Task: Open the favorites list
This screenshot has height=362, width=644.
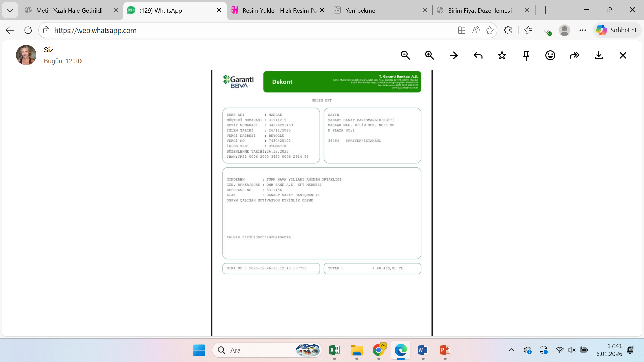Action: point(528,30)
